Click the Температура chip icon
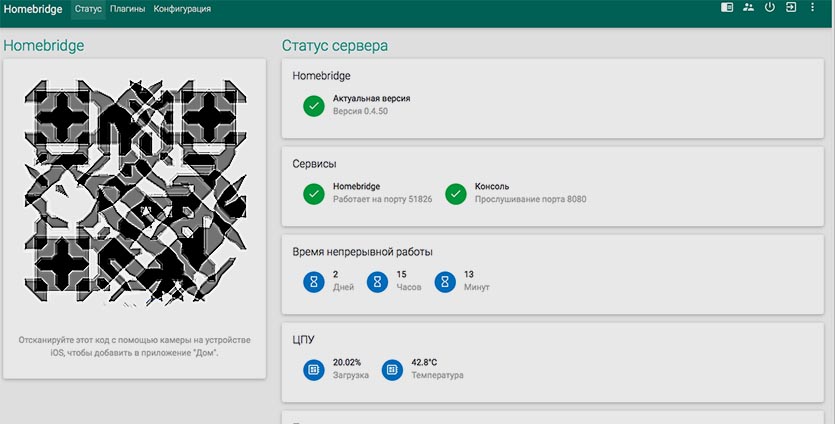 [x=393, y=369]
